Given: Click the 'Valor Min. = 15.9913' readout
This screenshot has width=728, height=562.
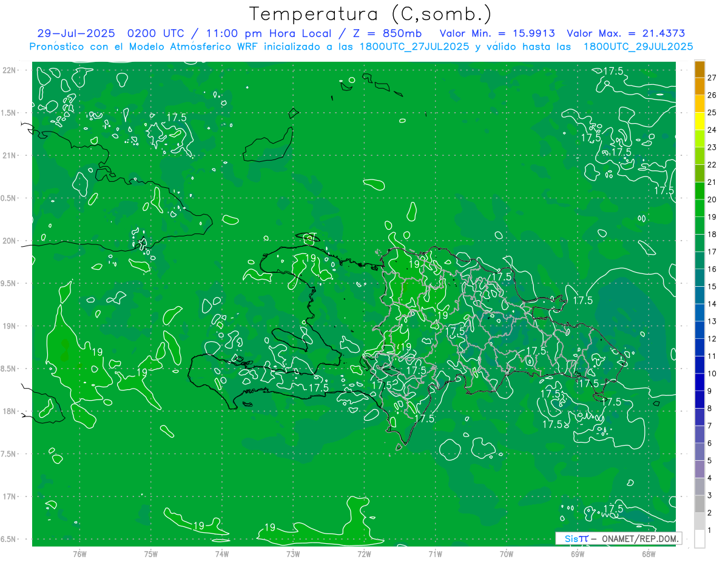Looking at the screenshot, I should [x=497, y=33].
